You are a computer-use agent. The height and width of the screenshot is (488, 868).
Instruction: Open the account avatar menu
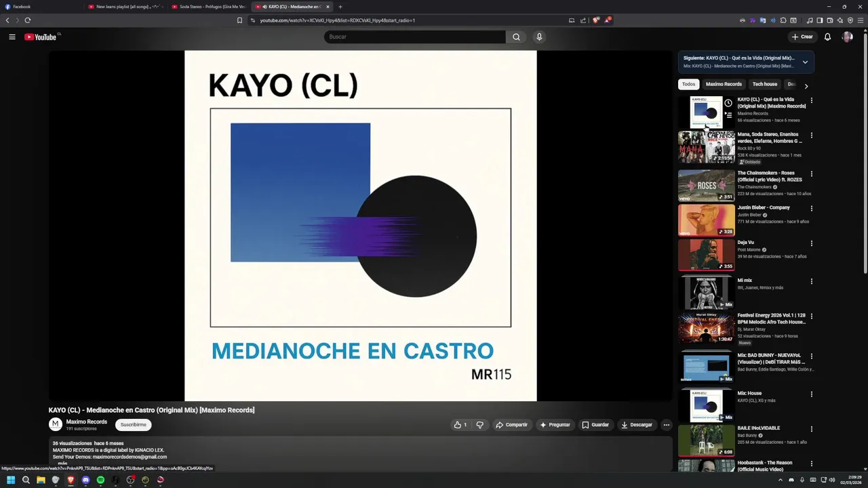click(847, 37)
